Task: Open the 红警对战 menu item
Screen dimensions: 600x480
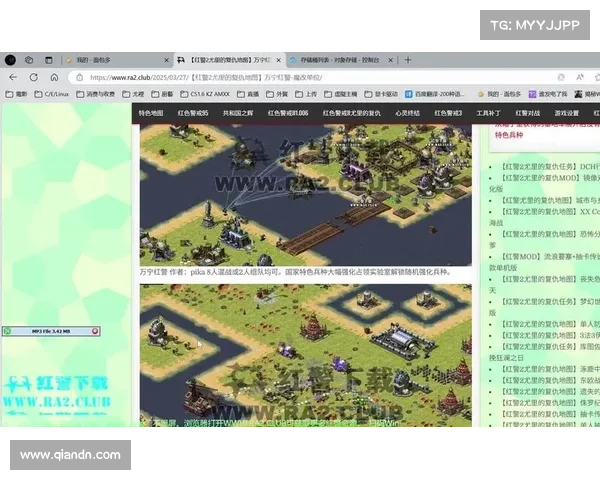Action: pyautogui.click(x=528, y=113)
